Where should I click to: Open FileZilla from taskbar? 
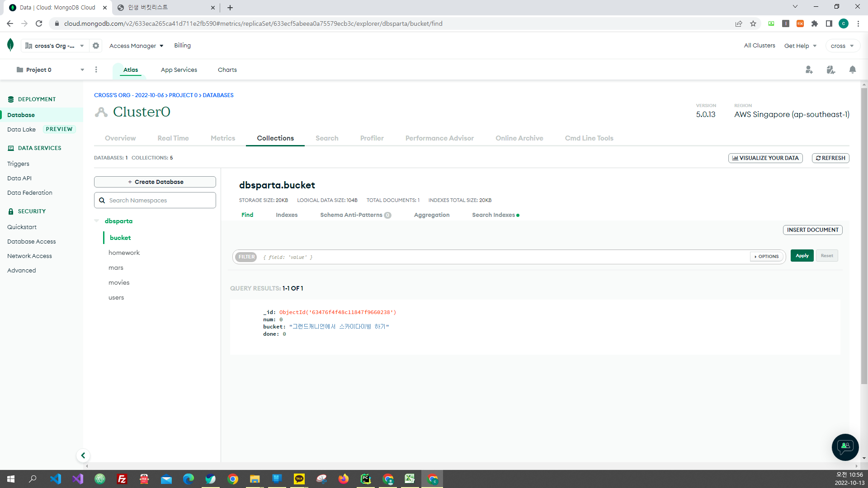122,479
